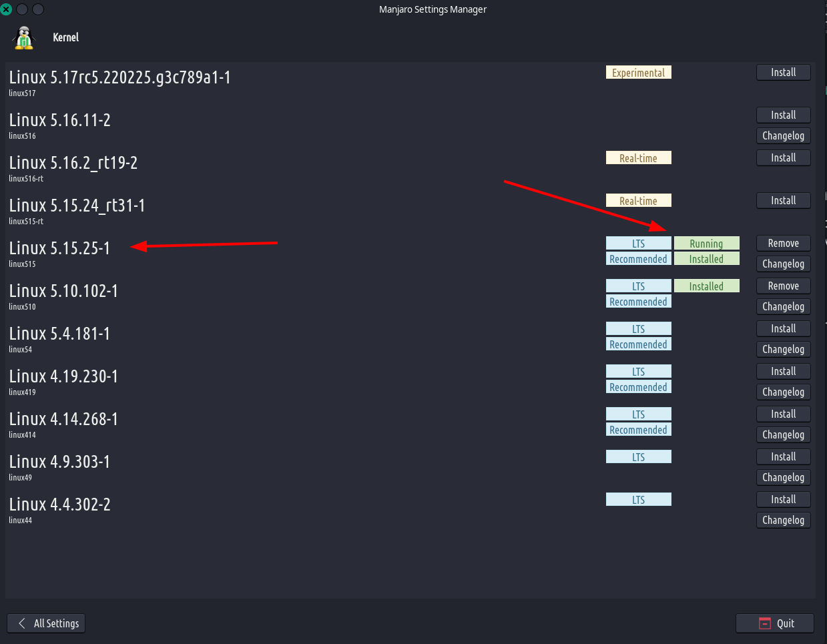Click LTS badge on Linux 4.9.303-1
Viewport: 827px width, 644px height.
pyautogui.click(x=639, y=457)
